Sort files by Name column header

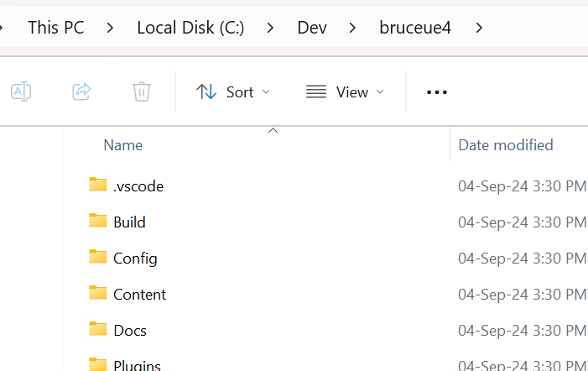tap(123, 145)
